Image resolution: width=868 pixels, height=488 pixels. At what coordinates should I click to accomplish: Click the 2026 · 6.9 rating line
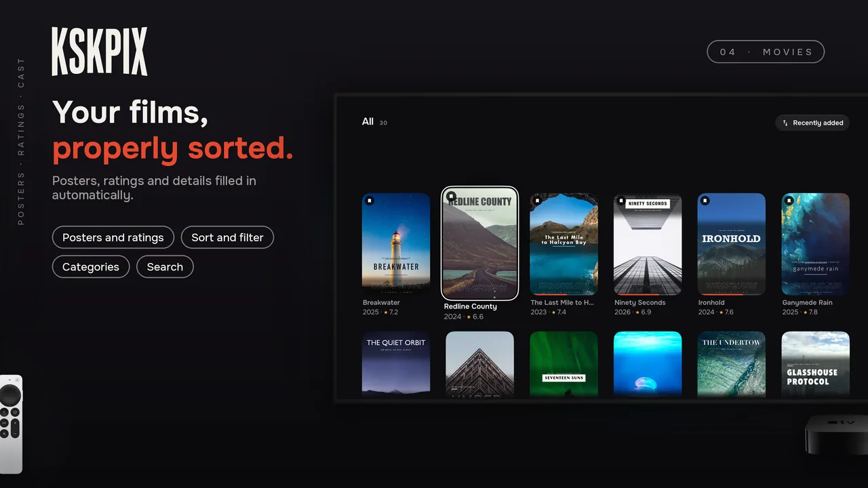pos(633,312)
